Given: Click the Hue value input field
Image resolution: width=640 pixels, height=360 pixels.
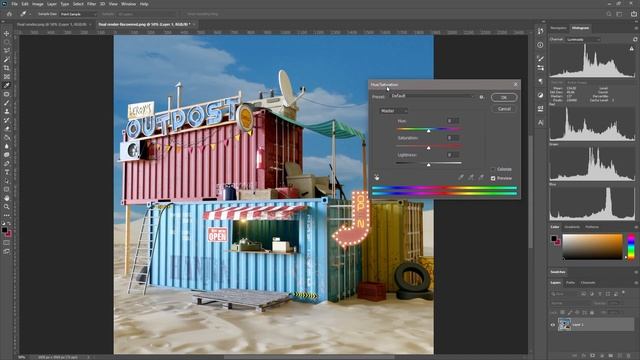Looking at the screenshot, I should 453,121.
